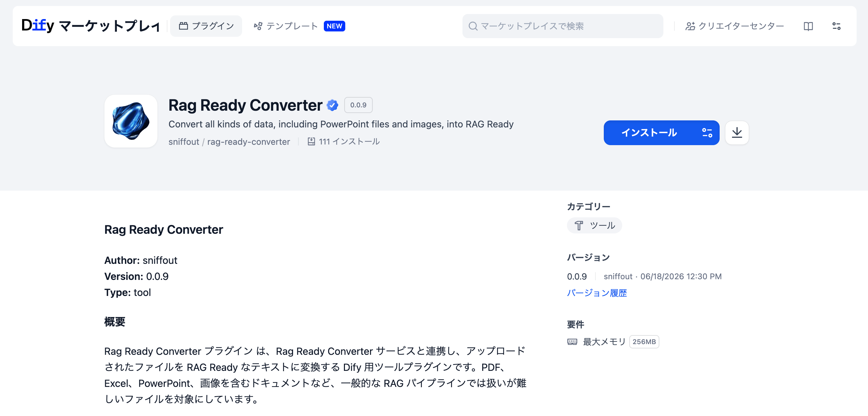Click the download package arrow icon
868x416 pixels.
(x=737, y=133)
